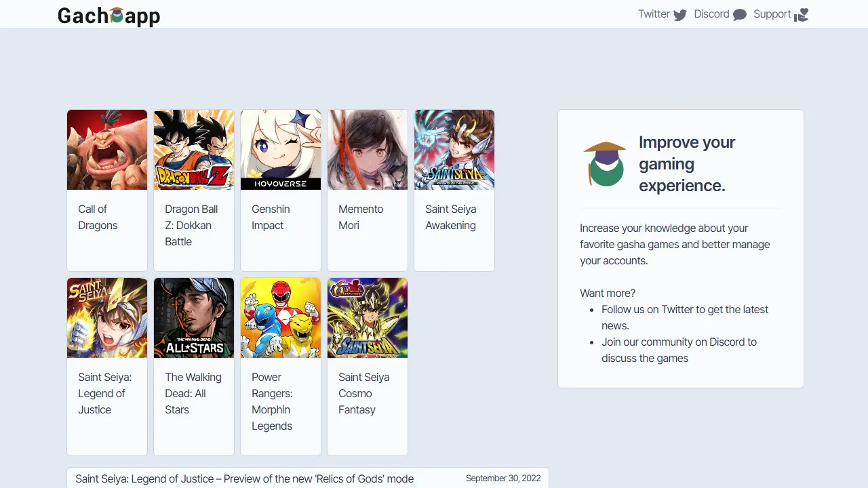
Task: Click the Support hand-heart icon
Action: 802,15
